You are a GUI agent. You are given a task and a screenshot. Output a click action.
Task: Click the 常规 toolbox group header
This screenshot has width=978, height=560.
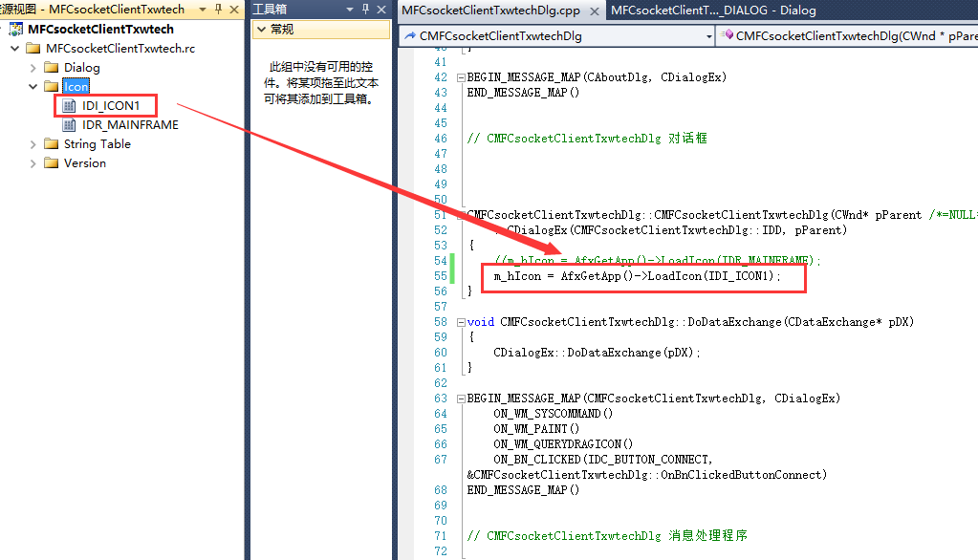(x=321, y=30)
